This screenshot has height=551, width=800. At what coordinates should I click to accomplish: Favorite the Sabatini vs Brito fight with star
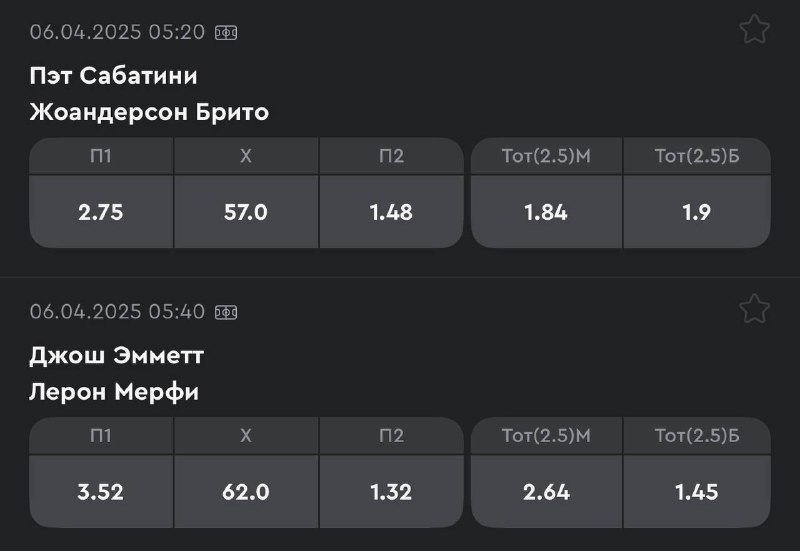(x=754, y=30)
